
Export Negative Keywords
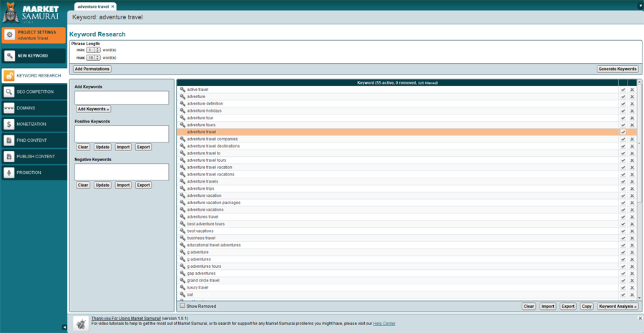tap(143, 185)
